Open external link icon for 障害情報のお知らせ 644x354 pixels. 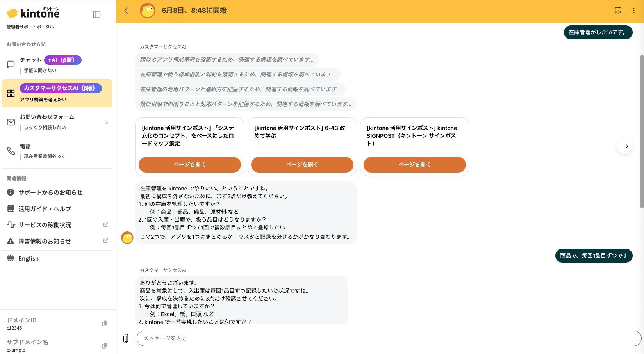(x=105, y=241)
